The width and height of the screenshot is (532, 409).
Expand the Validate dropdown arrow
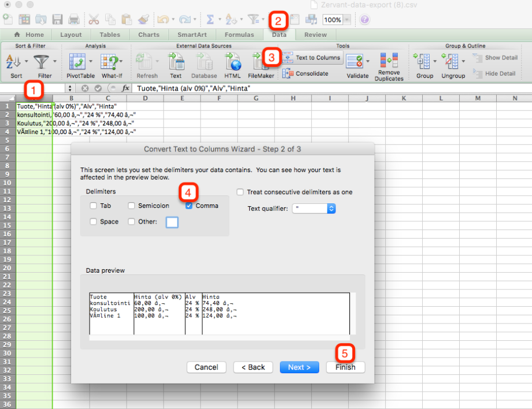pyautogui.click(x=368, y=62)
